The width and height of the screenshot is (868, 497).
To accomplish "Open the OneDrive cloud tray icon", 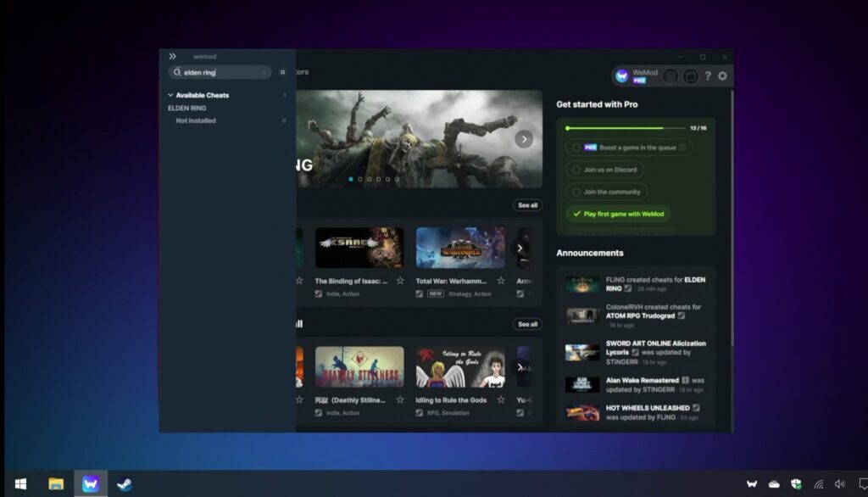I will (x=774, y=484).
